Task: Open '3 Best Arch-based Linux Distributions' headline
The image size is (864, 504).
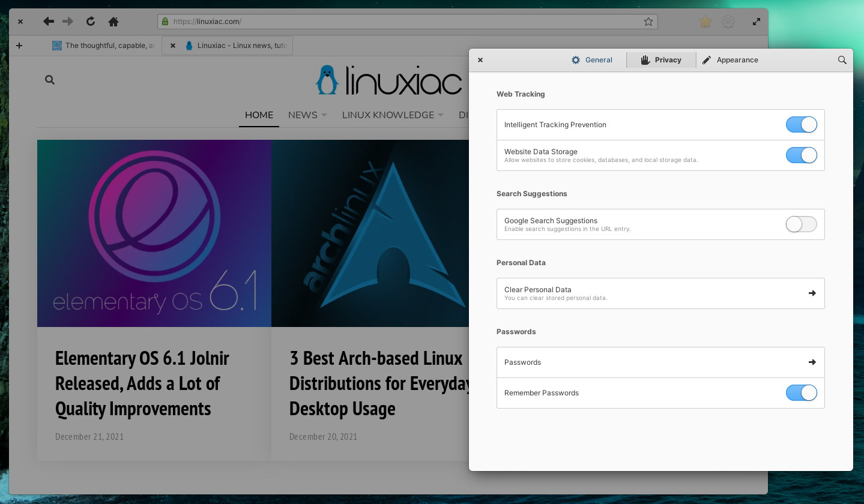Action: 379,383
